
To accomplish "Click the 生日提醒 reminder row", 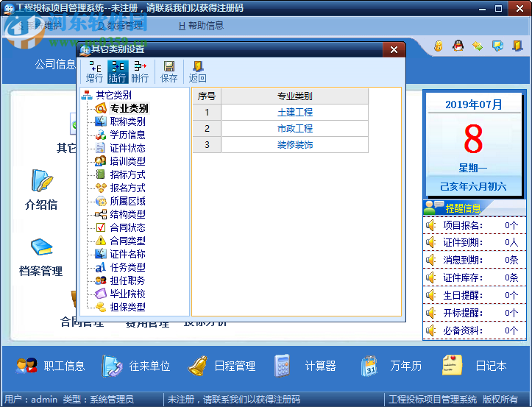I will click(475, 295).
